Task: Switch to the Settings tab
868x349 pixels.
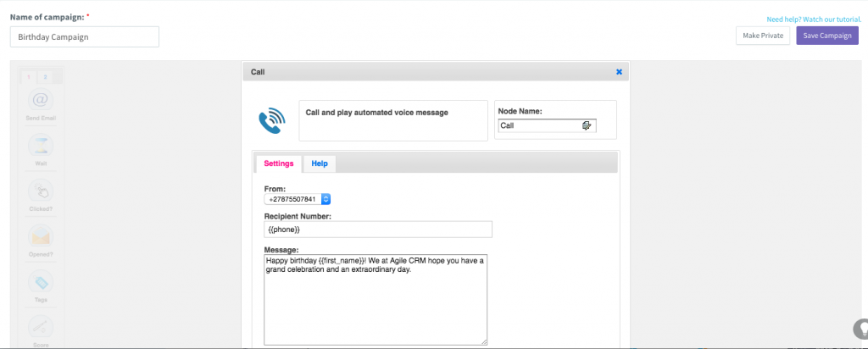Action: tap(278, 163)
